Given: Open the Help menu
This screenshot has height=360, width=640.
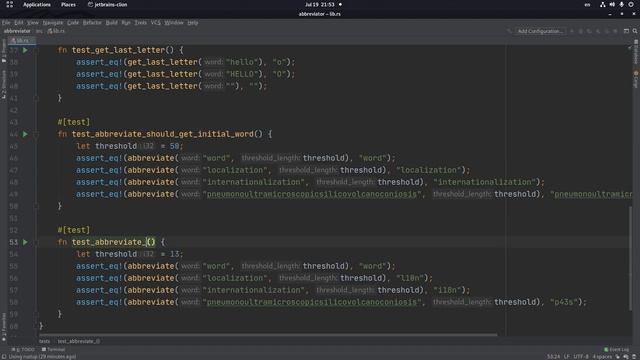Looking at the screenshot, I should pyautogui.click(x=193, y=22).
